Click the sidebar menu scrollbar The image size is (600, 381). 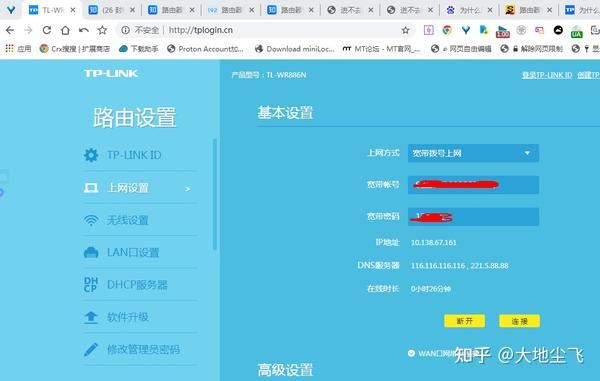(x=215, y=194)
